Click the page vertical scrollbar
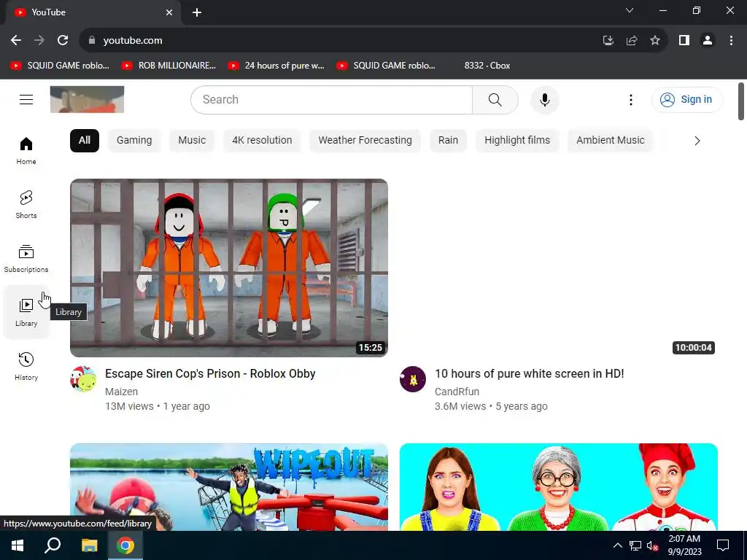747x560 pixels. (741, 101)
